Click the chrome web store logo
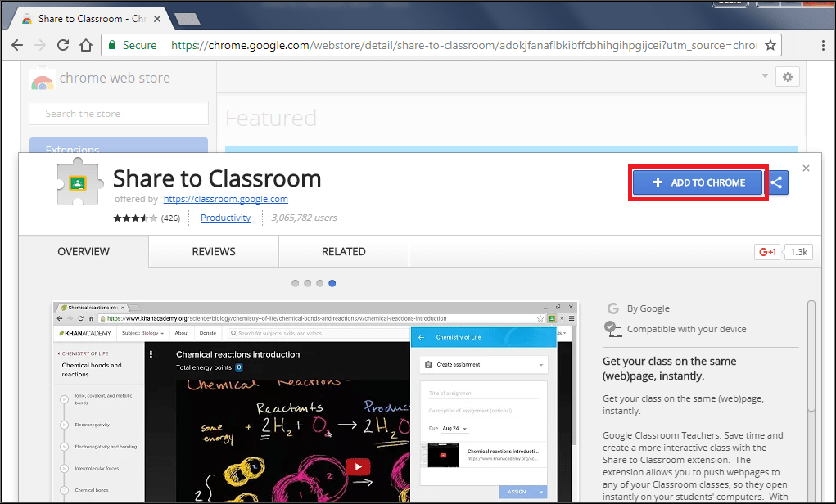The image size is (836, 504). click(x=100, y=79)
